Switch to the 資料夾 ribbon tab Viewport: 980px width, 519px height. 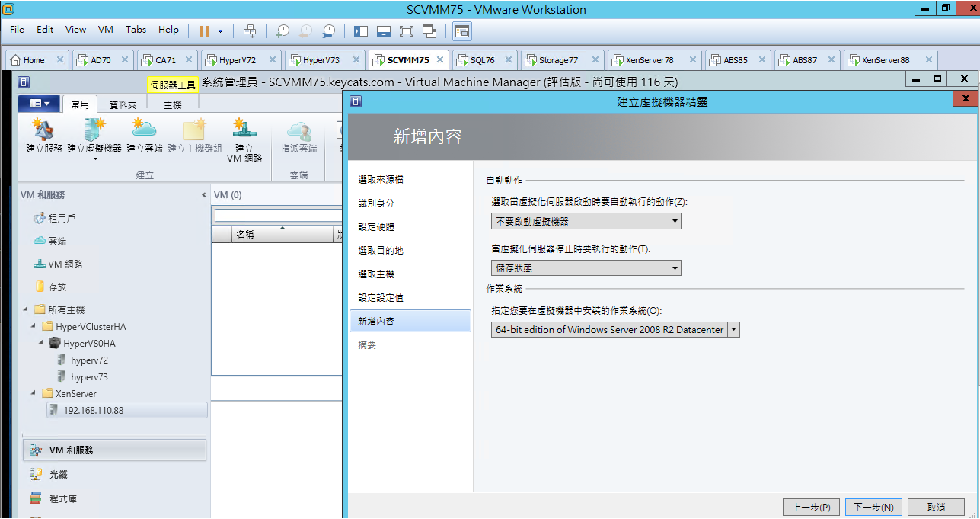click(123, 104)
